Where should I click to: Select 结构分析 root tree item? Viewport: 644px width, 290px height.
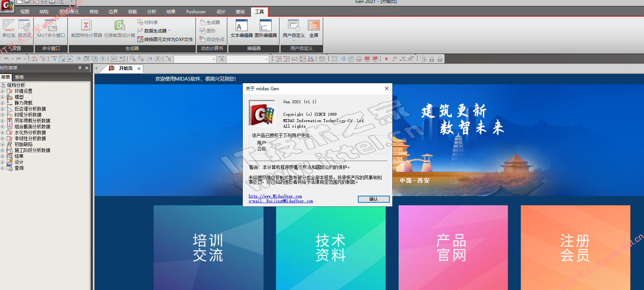tap(16, 85)
